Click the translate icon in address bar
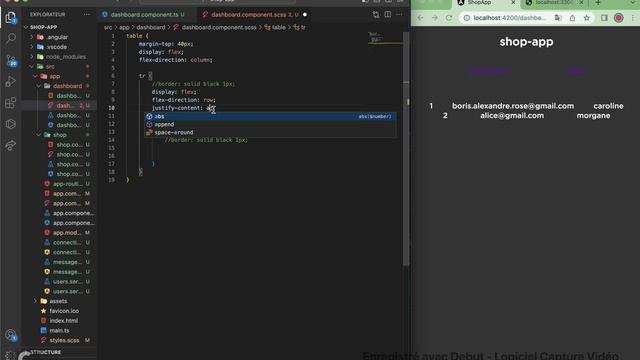 [558, 18]
